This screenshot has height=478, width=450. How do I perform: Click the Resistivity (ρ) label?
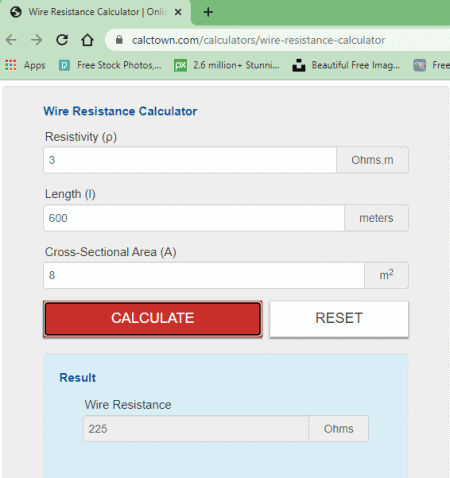(x=81, y=137)
